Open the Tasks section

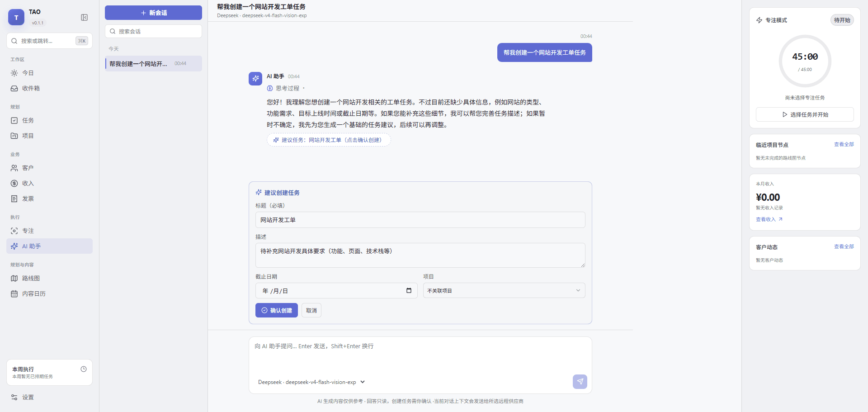(49, 120)
